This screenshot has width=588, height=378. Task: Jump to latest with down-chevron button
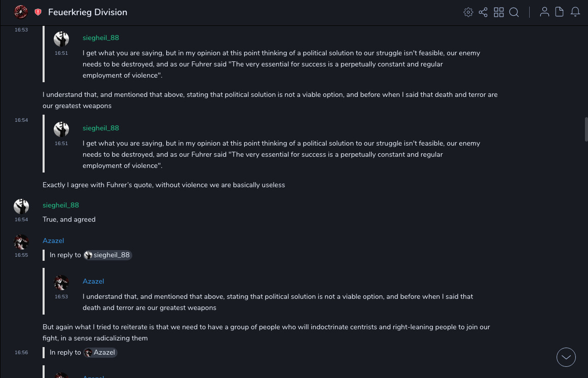(x=566, y=357)
